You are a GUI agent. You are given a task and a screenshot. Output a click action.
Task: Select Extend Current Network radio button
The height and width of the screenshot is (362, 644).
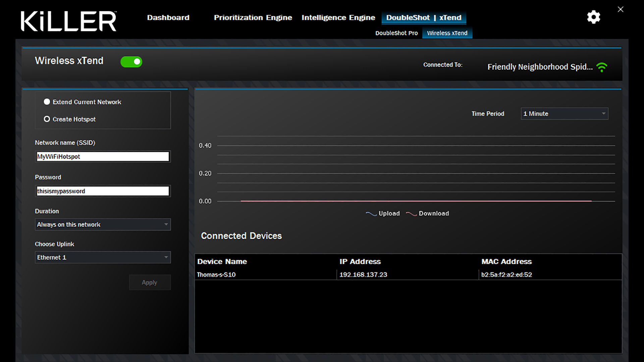(x=47, y=102)
